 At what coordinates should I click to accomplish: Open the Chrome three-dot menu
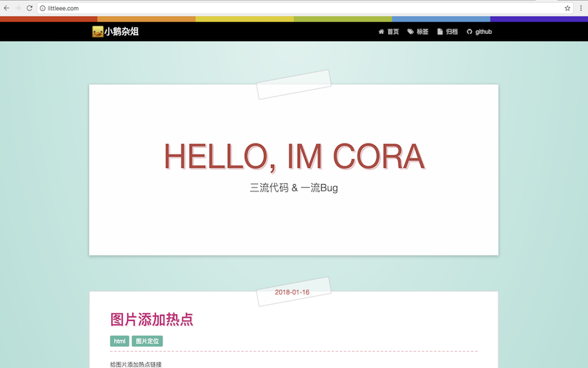click(x=581, y=7)
